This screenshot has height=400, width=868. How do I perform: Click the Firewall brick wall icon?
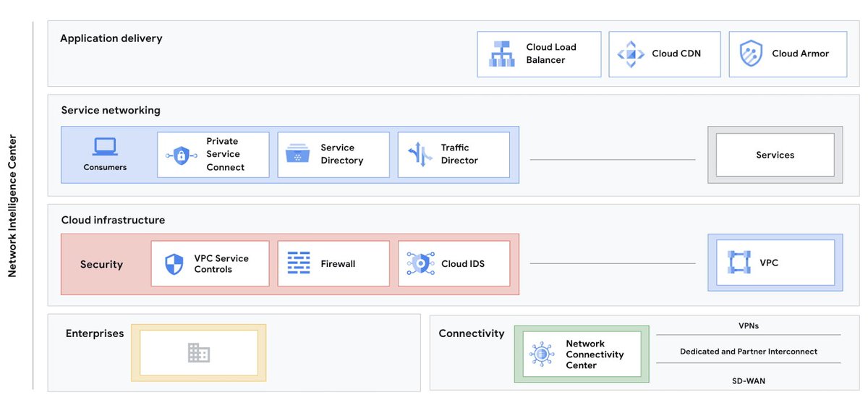click(299, 263)
